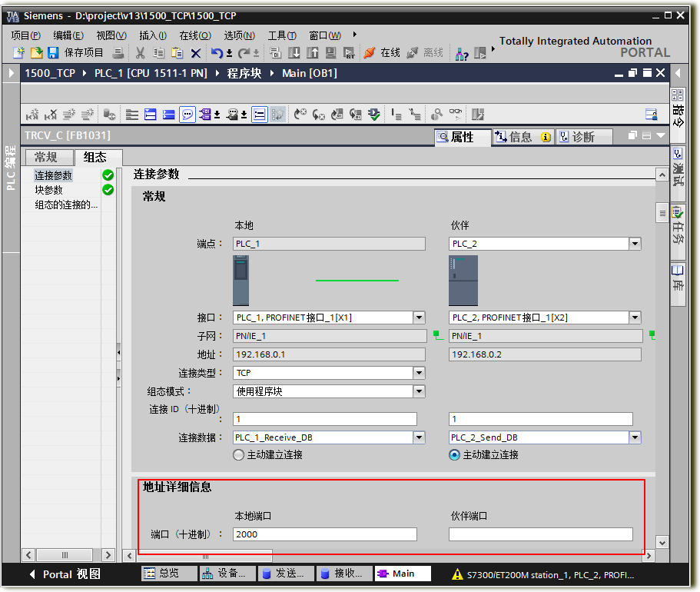Open the 编辑(E) menu
Screen dimensions: 700x592
point(68,35)
